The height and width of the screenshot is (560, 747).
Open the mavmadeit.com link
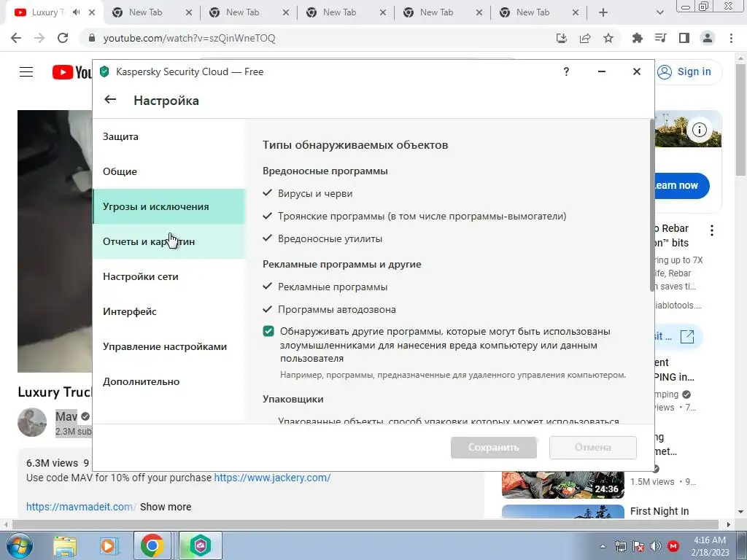80,507
